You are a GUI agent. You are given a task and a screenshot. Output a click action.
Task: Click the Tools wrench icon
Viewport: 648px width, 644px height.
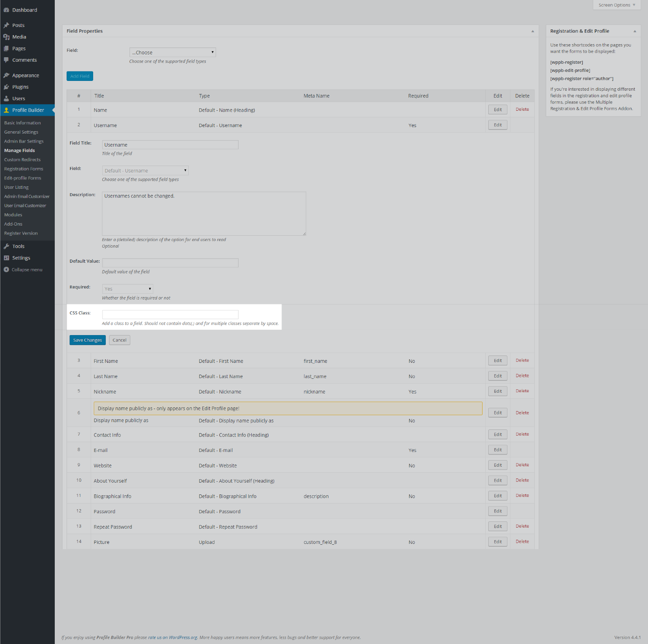pyautogui.click(x=7, y=246)
